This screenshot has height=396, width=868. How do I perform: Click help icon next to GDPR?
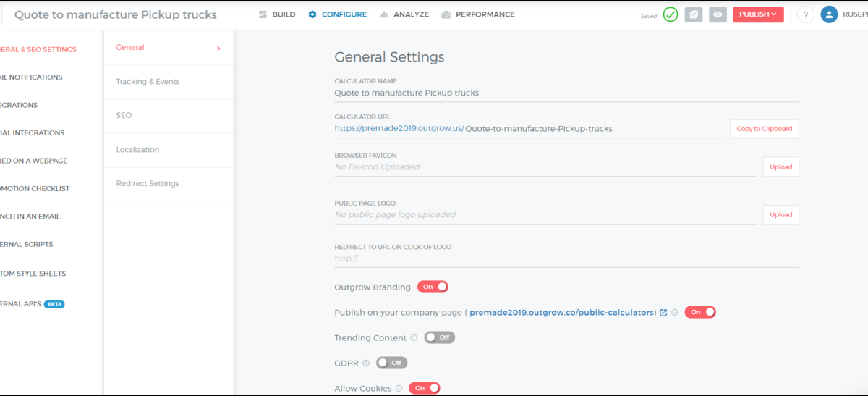(366, 363)
